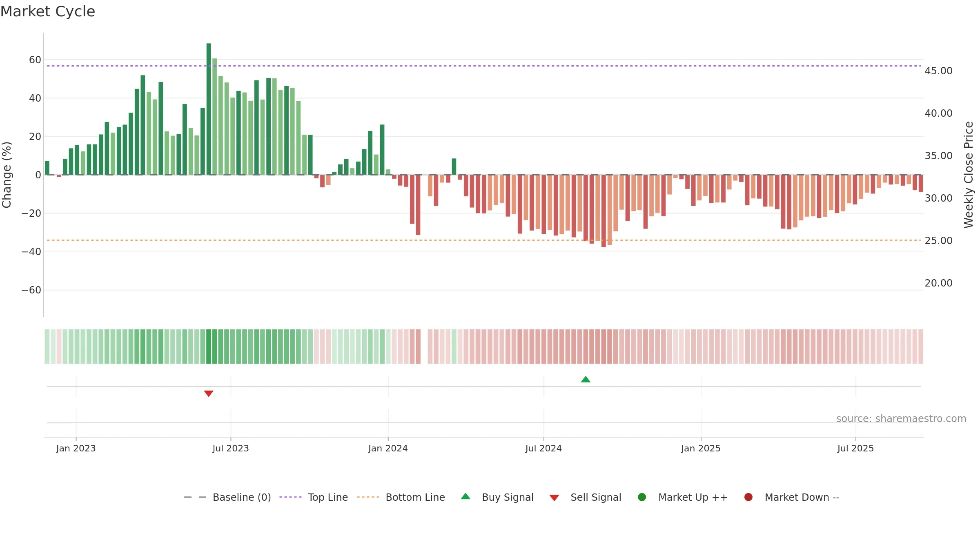Toggle the Top Line legend entry
This screenshot has height=551, width=980.
[x=313, y=497]
